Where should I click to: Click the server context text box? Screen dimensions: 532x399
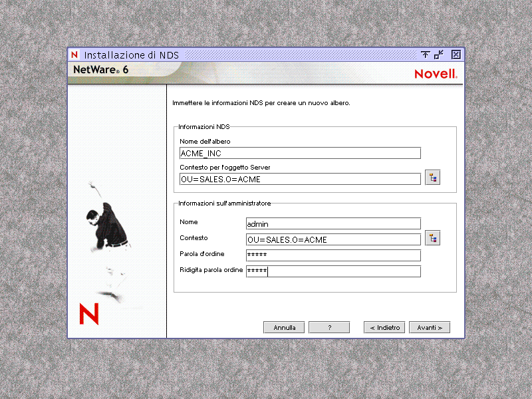299,179
